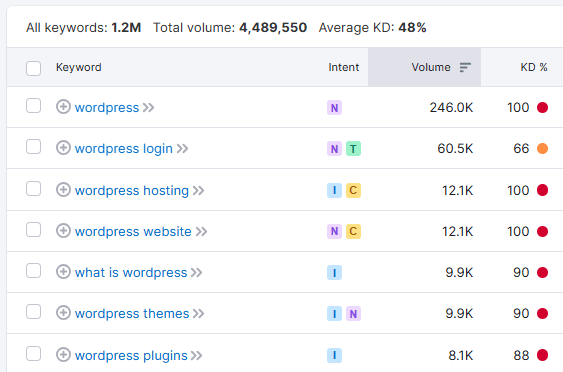The image size is (563, 372).
Task: Open the 'wordpress themes' keyword link
Action: pos(132,313)
